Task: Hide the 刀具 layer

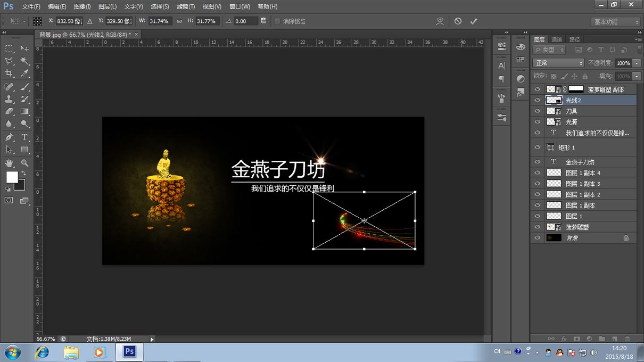Action: 538,111
